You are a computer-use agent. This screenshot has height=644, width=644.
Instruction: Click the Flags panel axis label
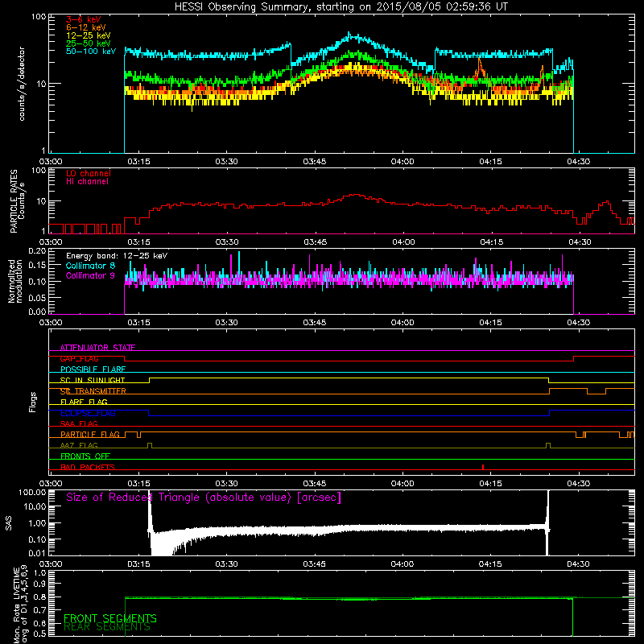point(33,402)
